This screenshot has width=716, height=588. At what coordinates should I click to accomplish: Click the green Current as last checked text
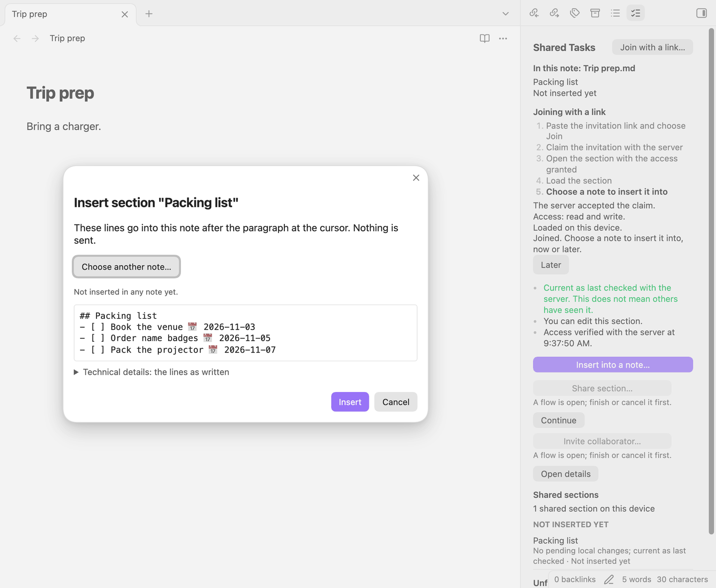(x=611, y=299)
